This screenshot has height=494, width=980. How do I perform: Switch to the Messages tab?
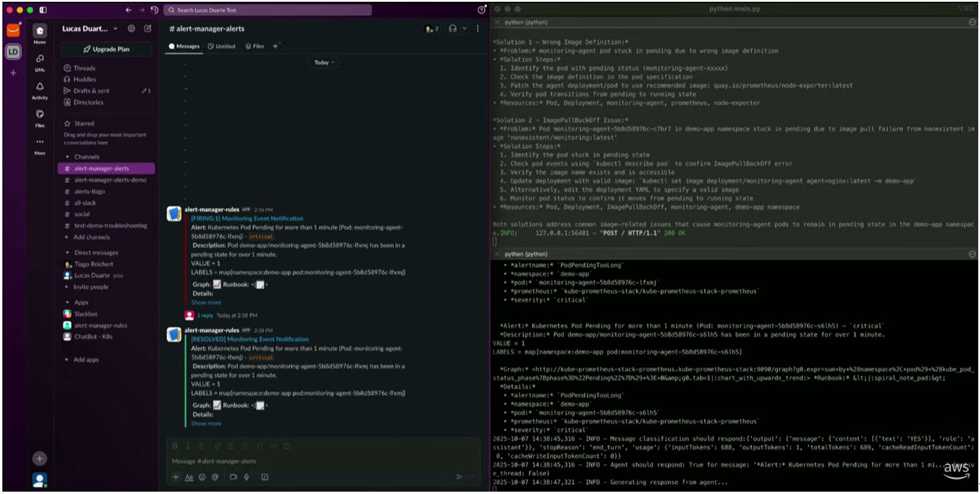[184, 46]
